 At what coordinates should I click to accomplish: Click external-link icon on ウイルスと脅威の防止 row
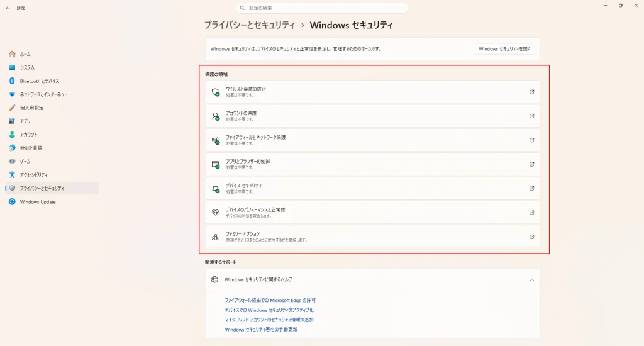[x=531, y=92]
